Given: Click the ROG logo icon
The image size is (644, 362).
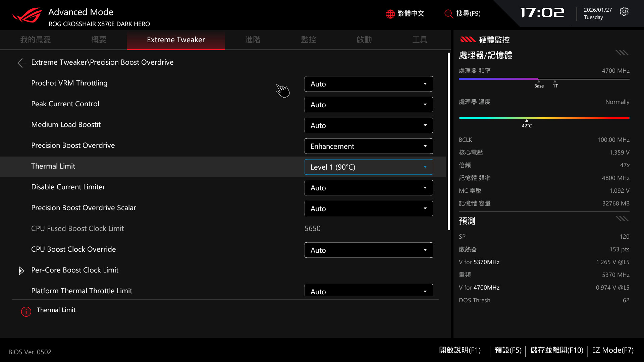Looking at the screenshot, I should pos(28,15).
